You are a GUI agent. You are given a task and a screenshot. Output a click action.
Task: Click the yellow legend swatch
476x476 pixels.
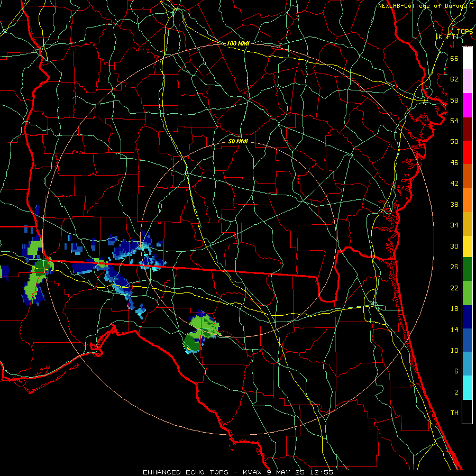pyautogui.click(x=467, y=246)
